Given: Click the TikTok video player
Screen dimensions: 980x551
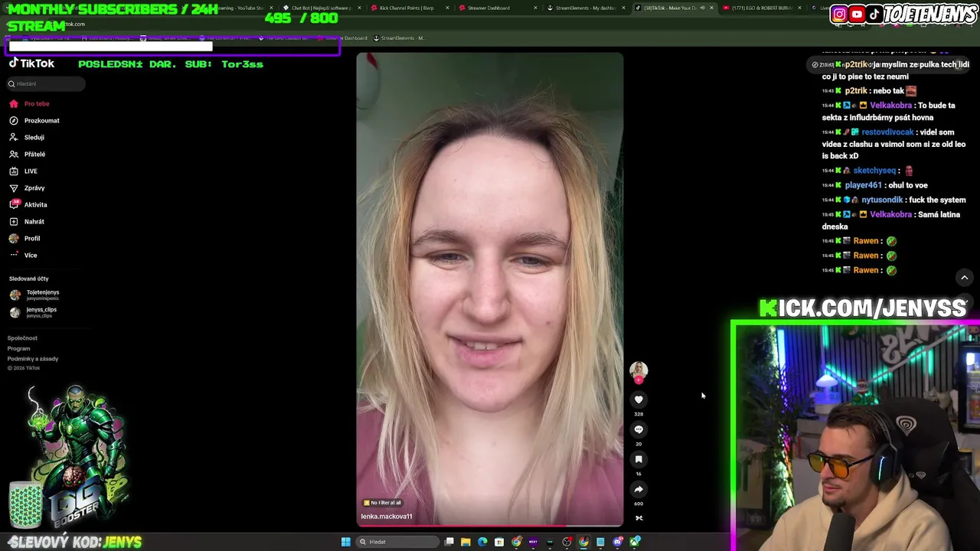Looking at the screenshot, I should [x=490, y=289].
